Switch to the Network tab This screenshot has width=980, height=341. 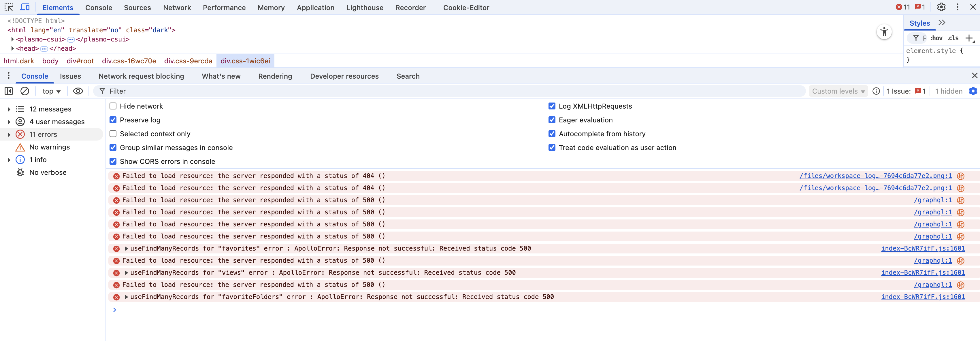[177, 7]
